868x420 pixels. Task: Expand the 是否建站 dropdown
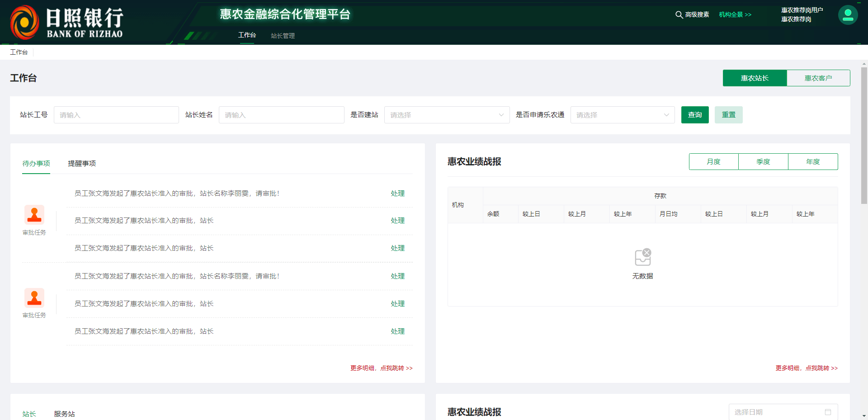coord(447,115)
